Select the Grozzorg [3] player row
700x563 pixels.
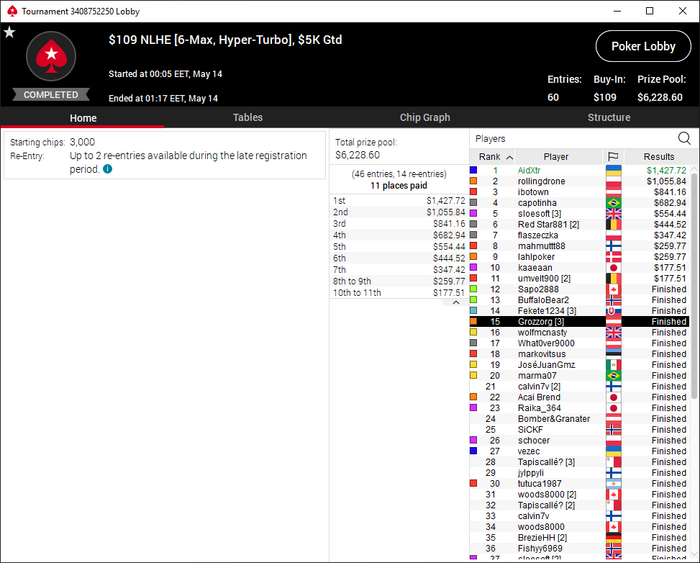pos(579,321)
